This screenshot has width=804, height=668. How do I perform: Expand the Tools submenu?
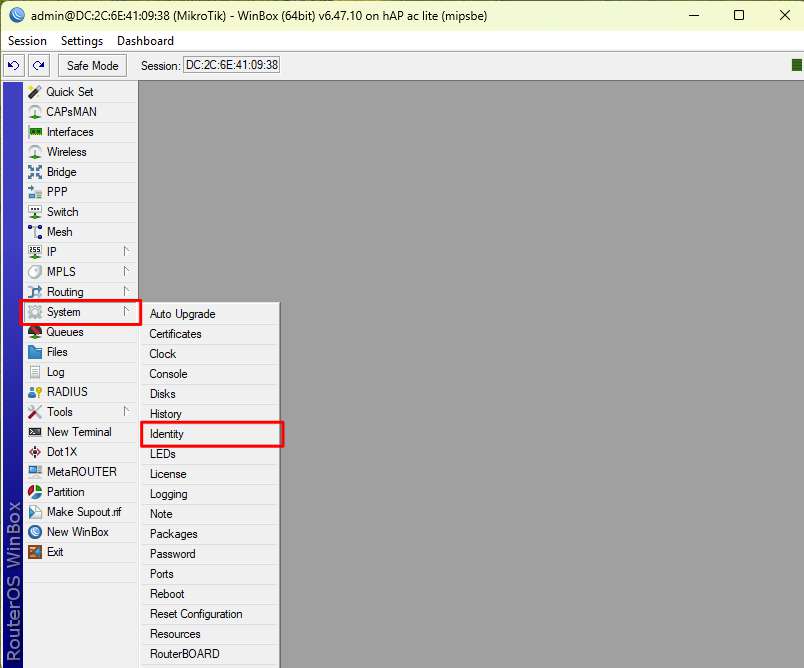click(x=126, y=412)
